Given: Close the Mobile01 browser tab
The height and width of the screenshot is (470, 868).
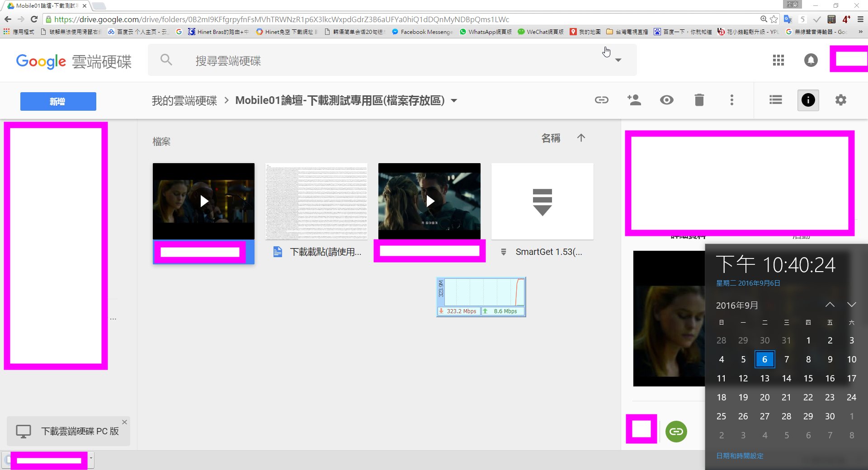Looking at the screenshot, I should click(85, 6).
